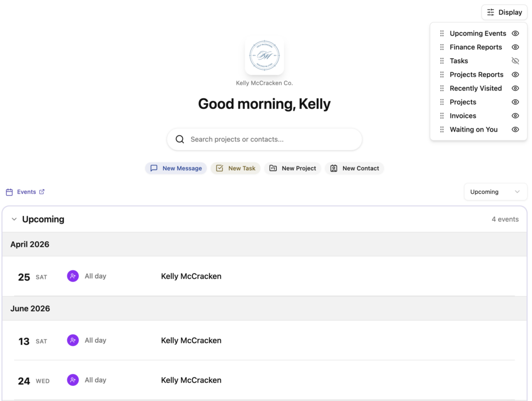Open the Upcoming events filter dropdown
Image resolution: width=532 pixels, height=401 pixels.
495,191
